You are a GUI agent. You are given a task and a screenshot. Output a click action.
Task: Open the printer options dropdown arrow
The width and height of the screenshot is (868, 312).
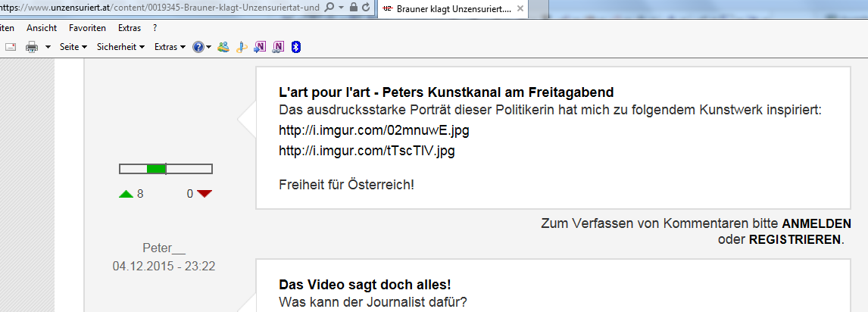(x=48, y=47)
